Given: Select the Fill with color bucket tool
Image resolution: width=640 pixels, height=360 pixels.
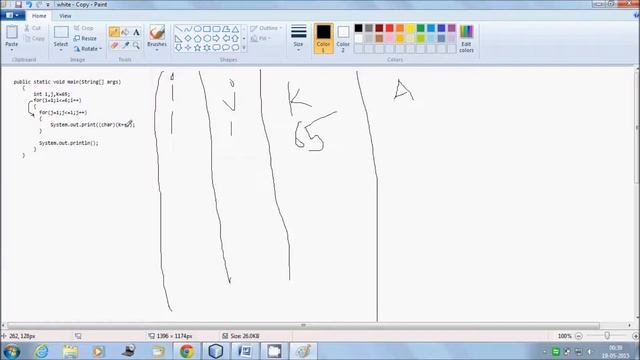Looking at the screenshot, I should pyautogui.click(x=125, y=32).
